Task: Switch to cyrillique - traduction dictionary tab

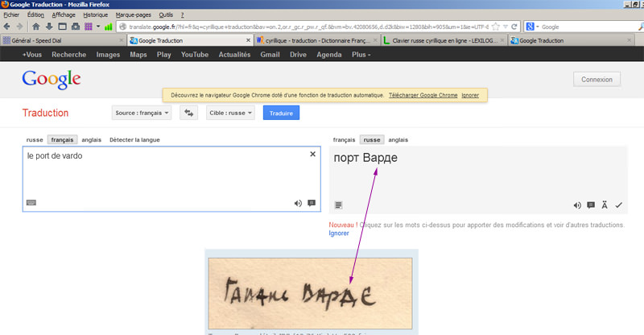Action: coord(316,40)
